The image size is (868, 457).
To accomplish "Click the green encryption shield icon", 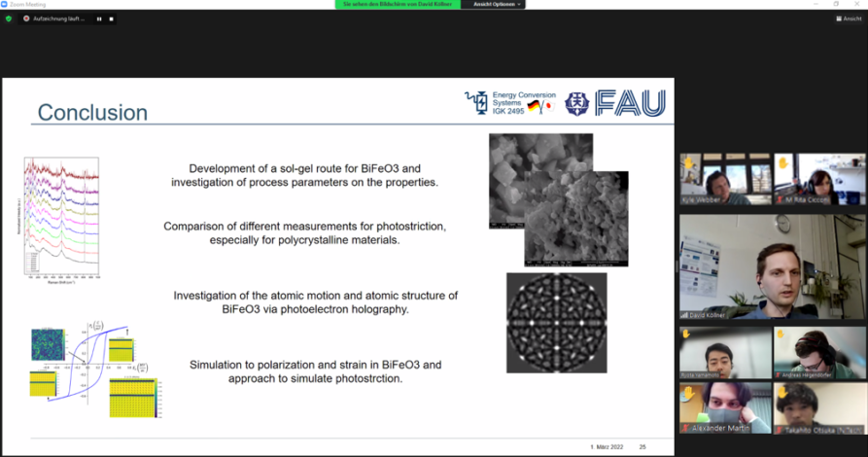I will 9,18.
